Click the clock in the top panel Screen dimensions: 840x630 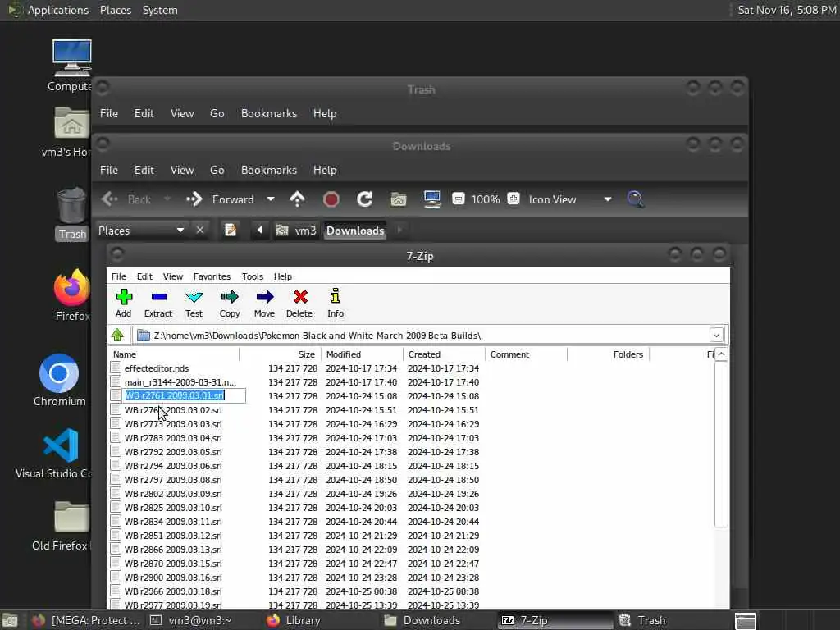pyautogui.click(x=787, y=10)
